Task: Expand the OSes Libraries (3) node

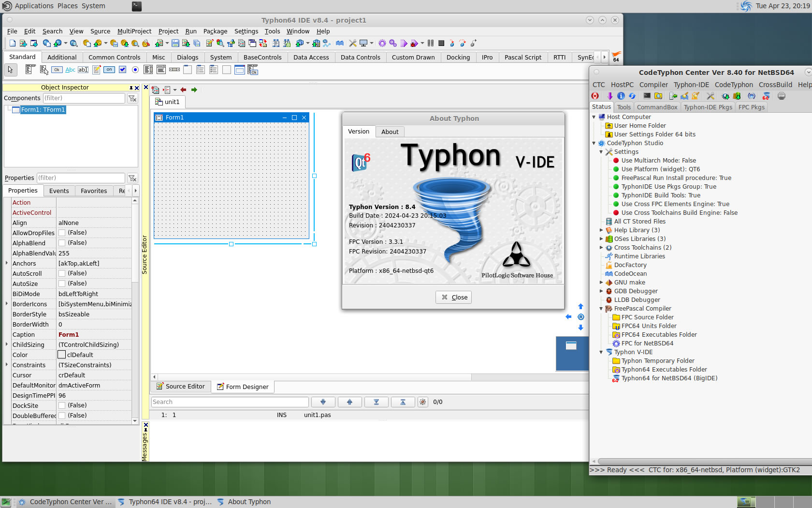Action: [601, 239]
